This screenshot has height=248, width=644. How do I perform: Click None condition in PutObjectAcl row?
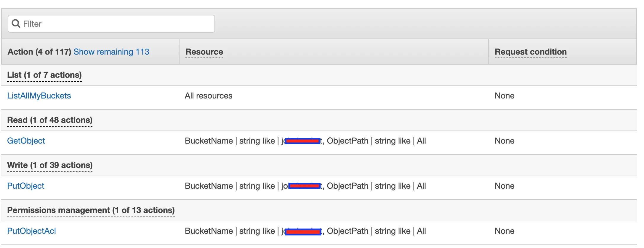tap(504, 231)
